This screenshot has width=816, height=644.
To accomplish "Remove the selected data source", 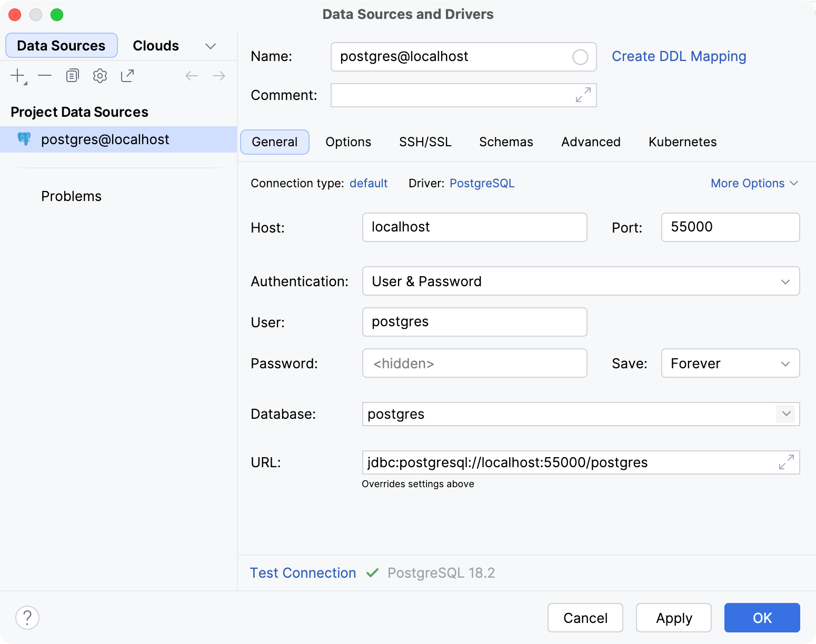I will (45, 76).
